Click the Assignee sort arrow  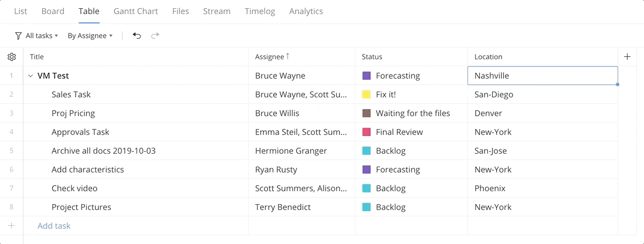point(288,56)
